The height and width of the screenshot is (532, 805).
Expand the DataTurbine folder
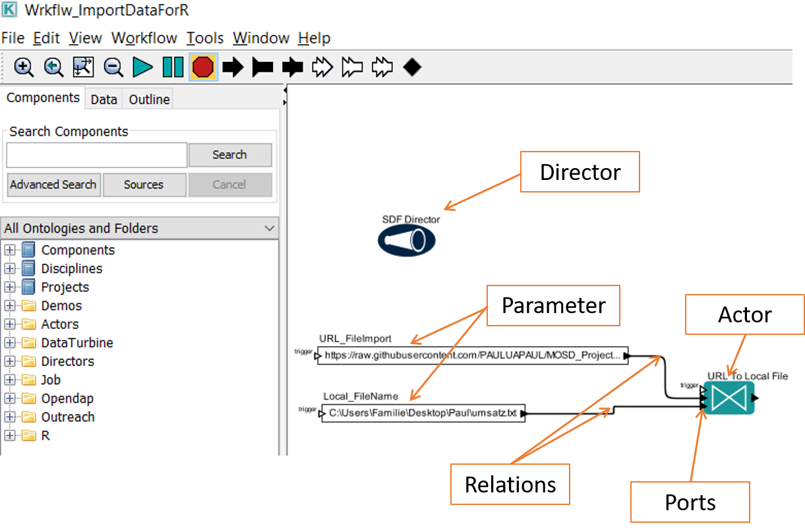coord(10,343)
